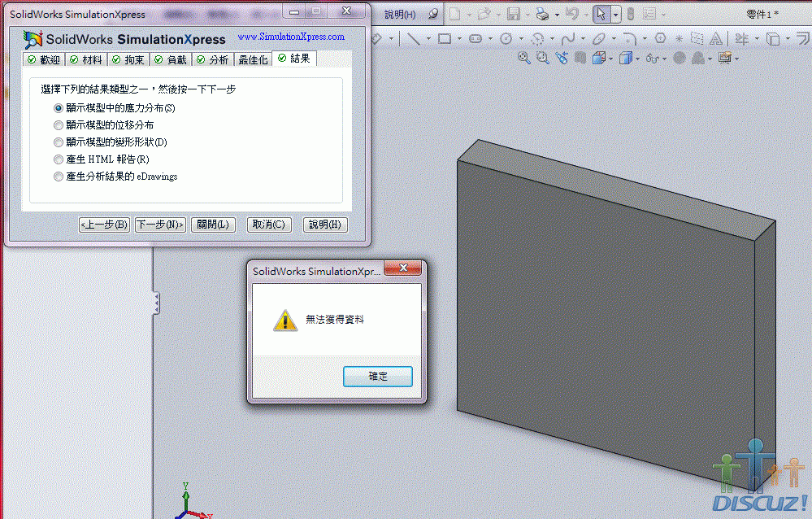Image resolution: width=812 pixels, height=519 pixels.
Task: Click the Section View icon
Action: tap(580, 58)
